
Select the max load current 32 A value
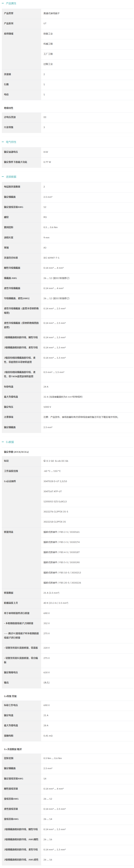click(63, 397)
